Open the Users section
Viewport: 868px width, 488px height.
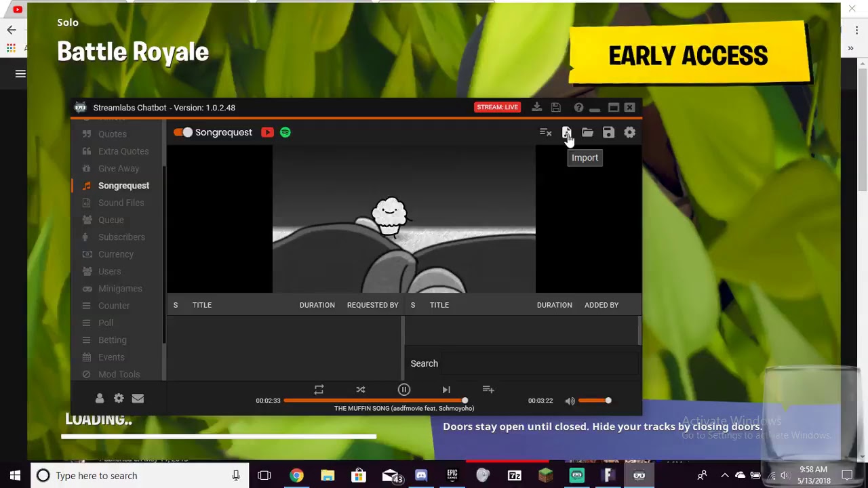109,271
